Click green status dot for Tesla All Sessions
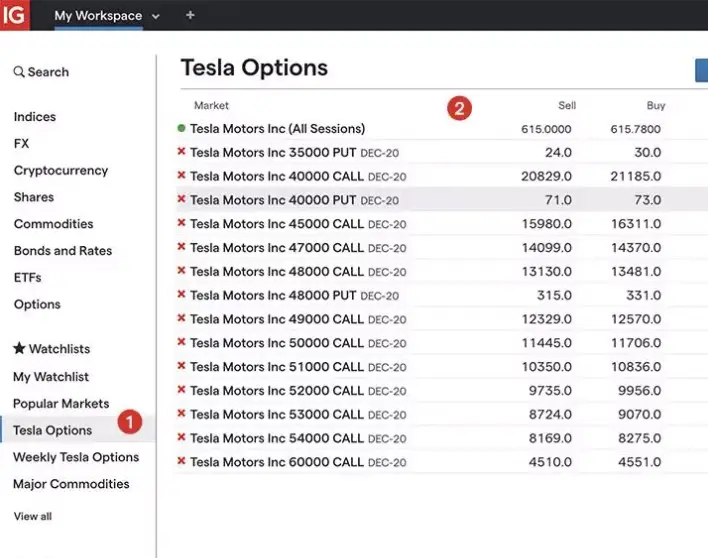The width and height of the screenshot is (708, 558). tap(181, 129)
